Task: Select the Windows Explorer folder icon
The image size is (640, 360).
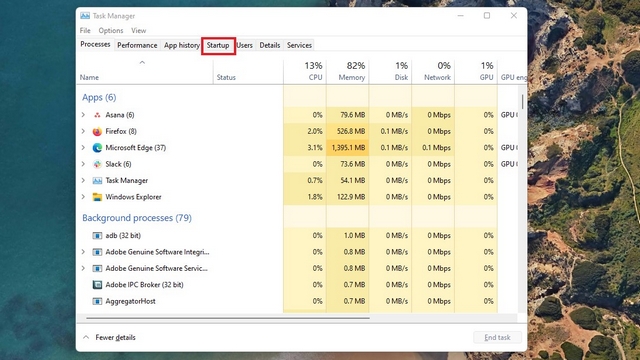Action: point(97,197)
